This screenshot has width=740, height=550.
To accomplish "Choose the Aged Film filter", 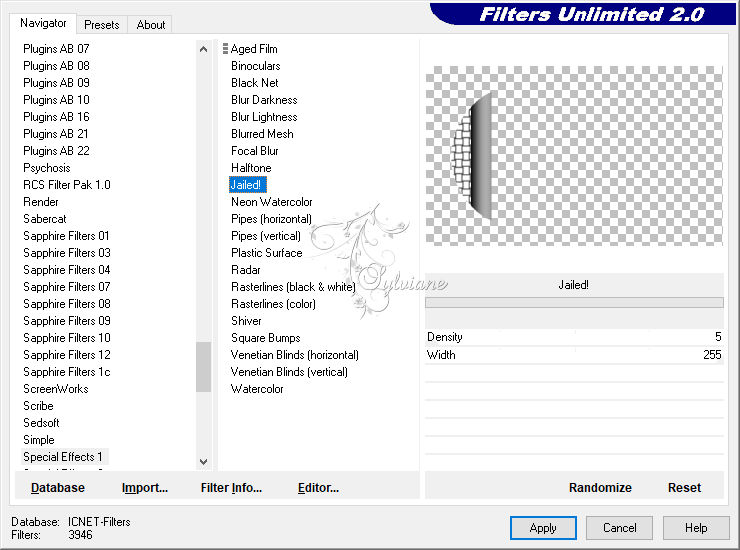I will coord(254,49).
